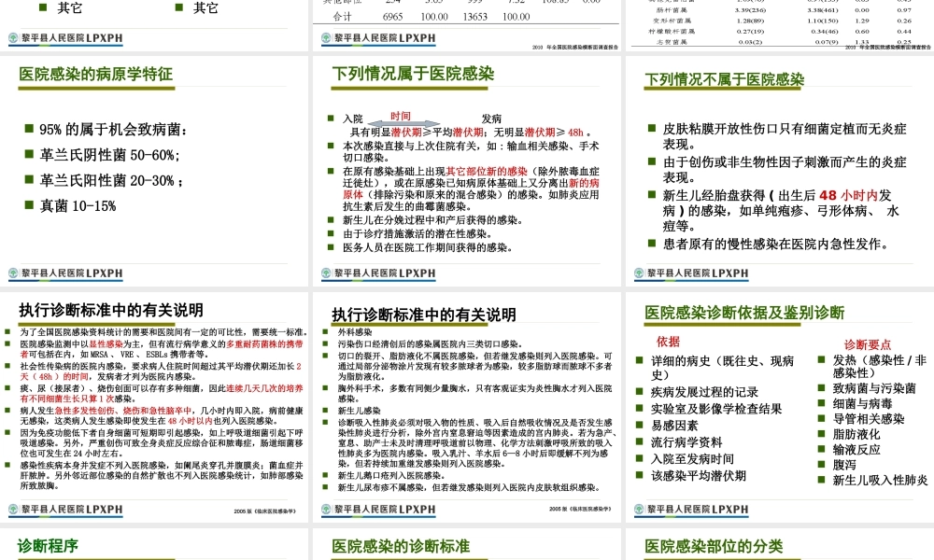Select the table slide with the 合计 row
934x560 pixels.
466,25
